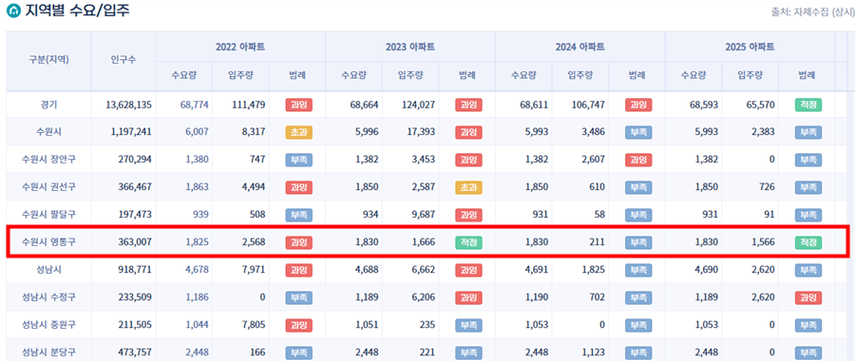Select the 4,494 value in 권선구 row
Viewport: 856px width, 364px height.
[254, 187]
